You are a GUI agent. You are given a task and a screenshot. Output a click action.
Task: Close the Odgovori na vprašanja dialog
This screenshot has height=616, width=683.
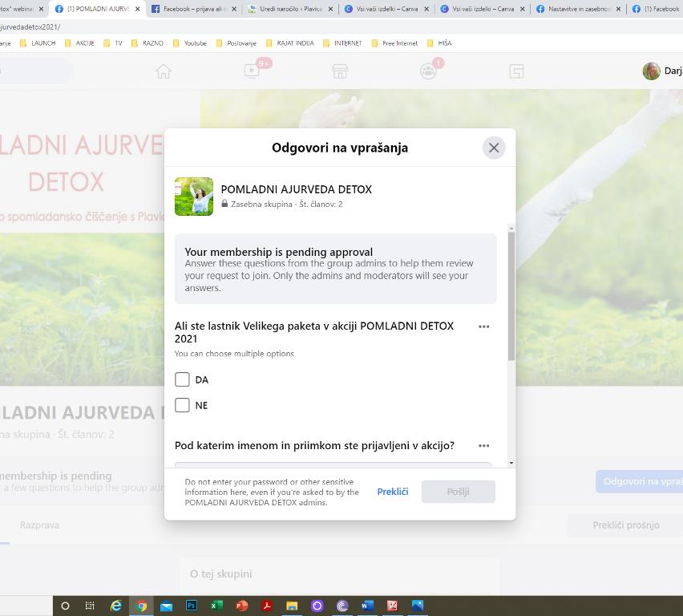494,148
